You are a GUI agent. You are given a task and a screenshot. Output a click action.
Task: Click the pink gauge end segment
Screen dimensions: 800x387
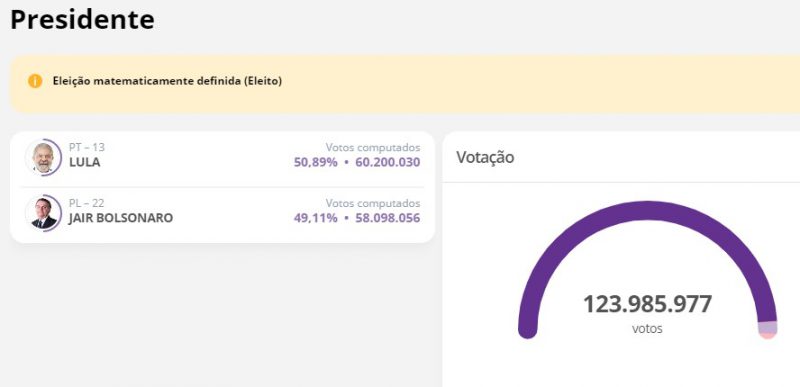(768, 336)
